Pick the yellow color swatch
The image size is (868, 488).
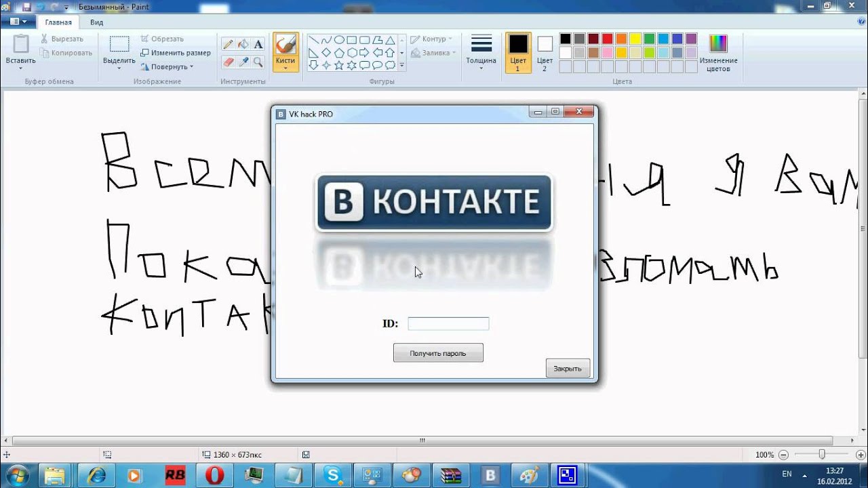tap(635, 39)
